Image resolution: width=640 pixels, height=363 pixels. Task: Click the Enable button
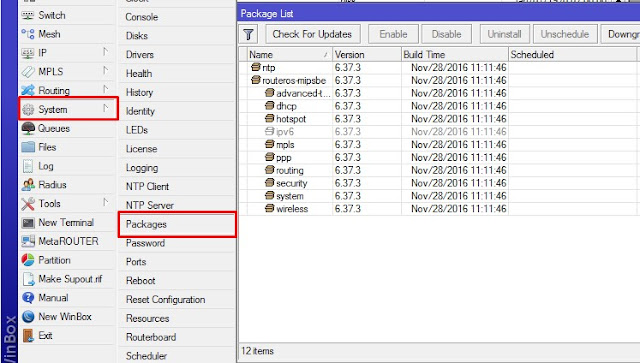[x=393, y=34]
